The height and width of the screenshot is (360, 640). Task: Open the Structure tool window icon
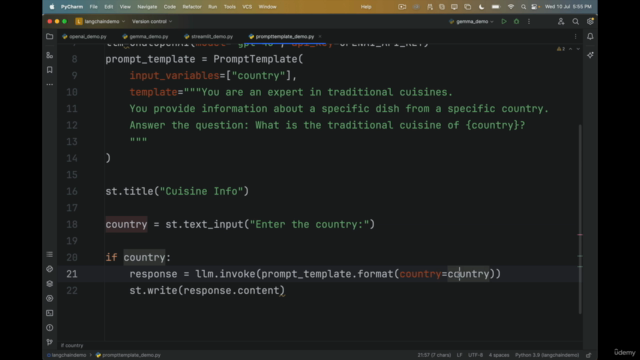pyautogui.click(x=49, y=55)
